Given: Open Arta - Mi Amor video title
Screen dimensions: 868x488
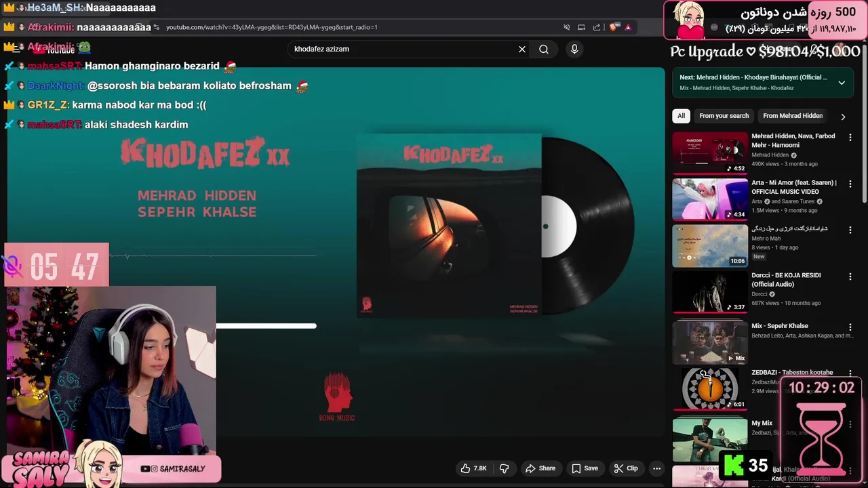Looking at the screenshot, I should pyautogui.click(x=794, y=187).
